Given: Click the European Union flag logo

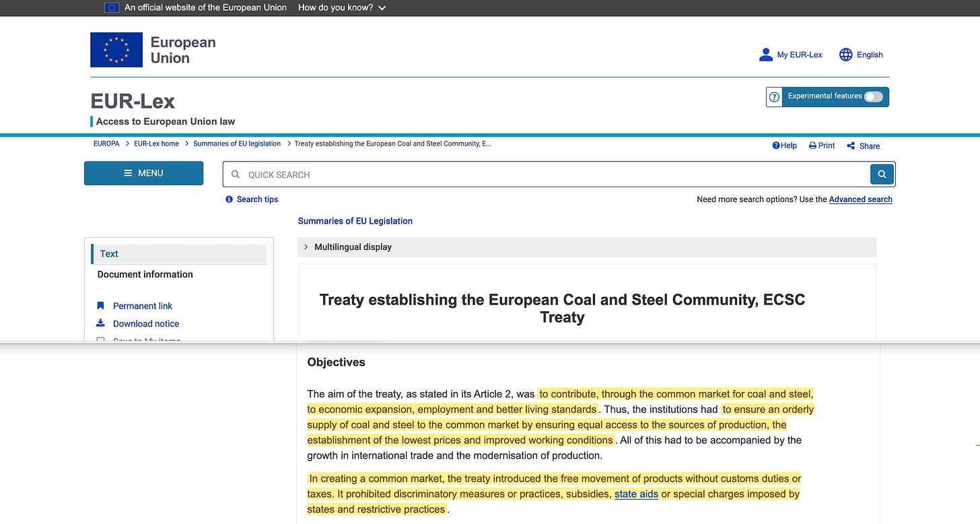Looking at the screenshot, I should click(116, 50).
